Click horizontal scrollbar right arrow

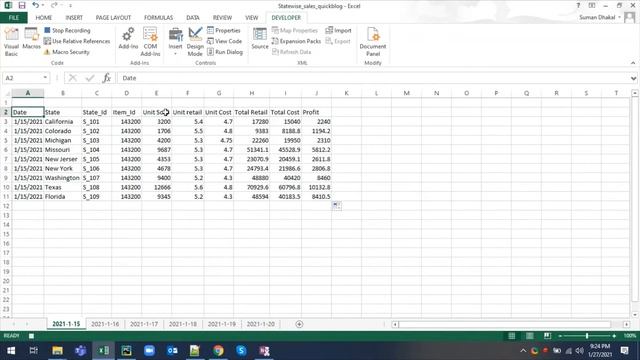coord(627,324)
